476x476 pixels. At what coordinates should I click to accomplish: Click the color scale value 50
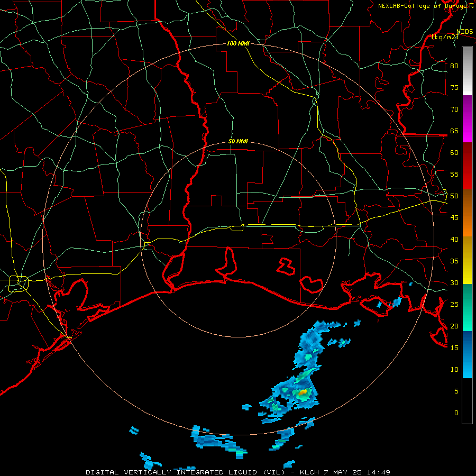(454, 196)
